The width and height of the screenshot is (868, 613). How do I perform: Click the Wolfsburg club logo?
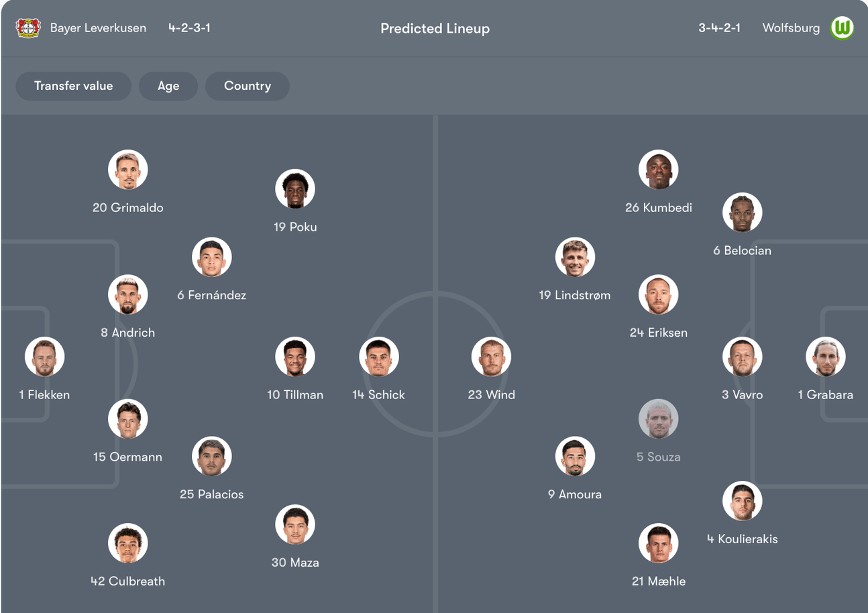coord(842,28)
